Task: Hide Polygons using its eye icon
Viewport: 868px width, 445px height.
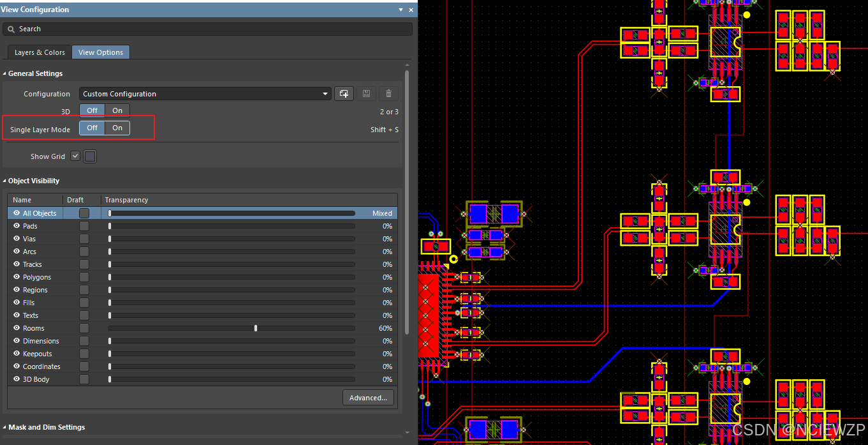Action: coord(17,277)
